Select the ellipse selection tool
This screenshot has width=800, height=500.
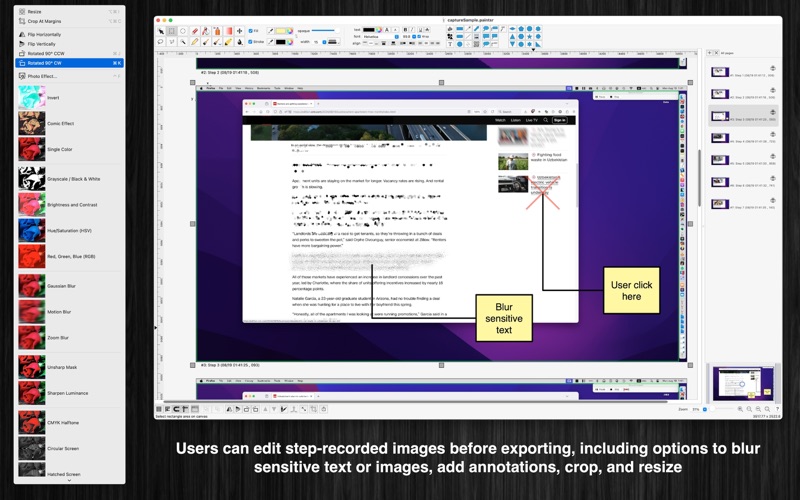point(183,31)
